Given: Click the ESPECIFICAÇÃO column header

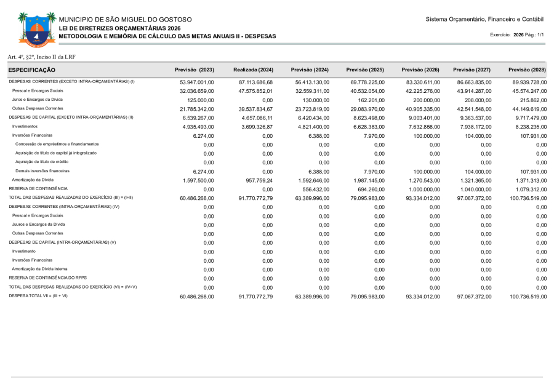Looking at the screenshot, I should click(32, 70).
